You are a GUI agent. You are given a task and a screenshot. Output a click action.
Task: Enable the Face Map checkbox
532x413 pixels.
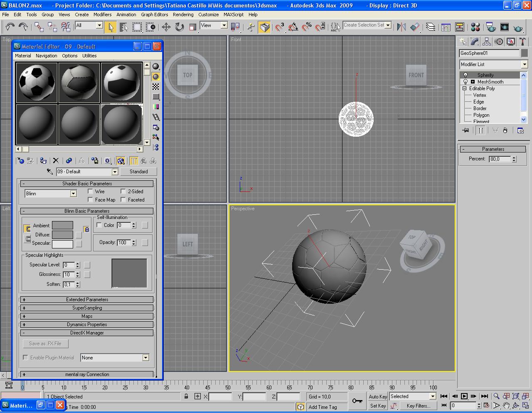(90, 200)
